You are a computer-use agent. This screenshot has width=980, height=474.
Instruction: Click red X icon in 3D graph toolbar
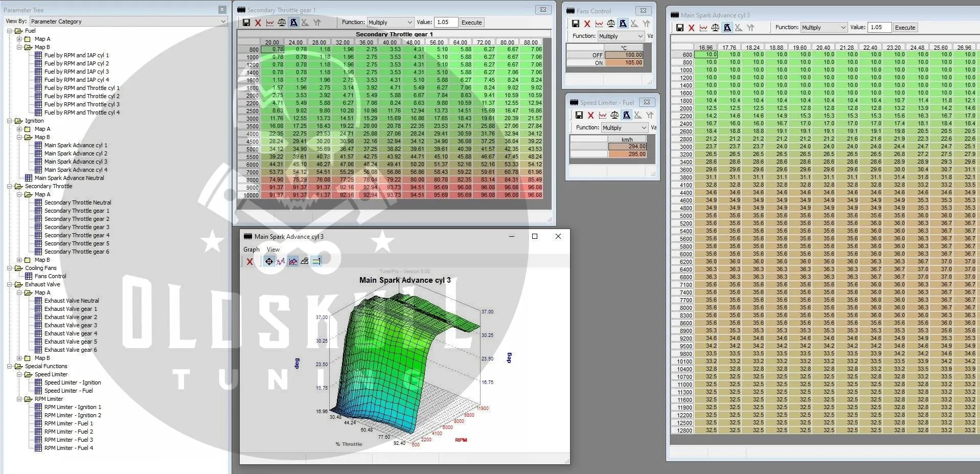point(249,261)
